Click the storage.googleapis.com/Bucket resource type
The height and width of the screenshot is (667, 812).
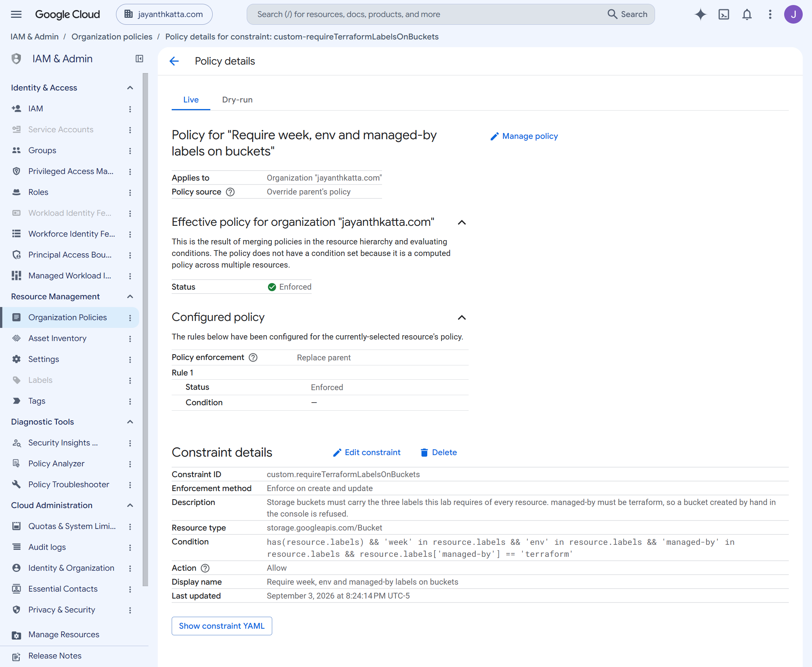324,528
